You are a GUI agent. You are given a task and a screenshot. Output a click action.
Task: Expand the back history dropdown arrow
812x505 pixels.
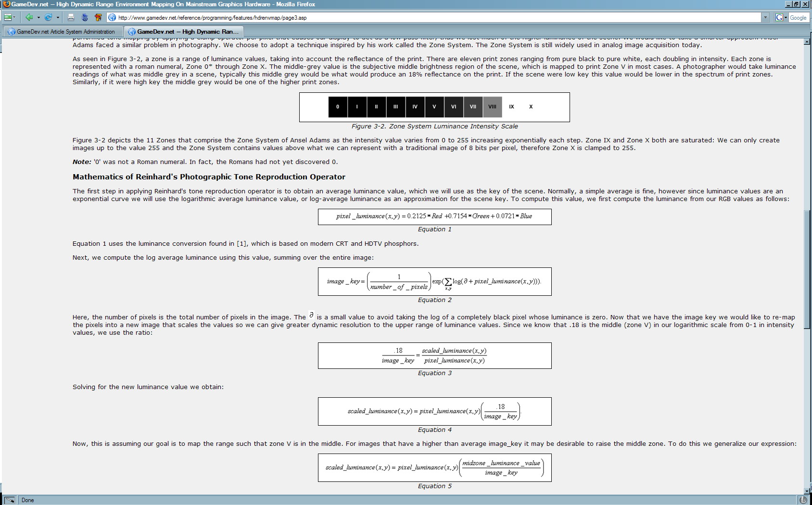[x=38, y=17]
